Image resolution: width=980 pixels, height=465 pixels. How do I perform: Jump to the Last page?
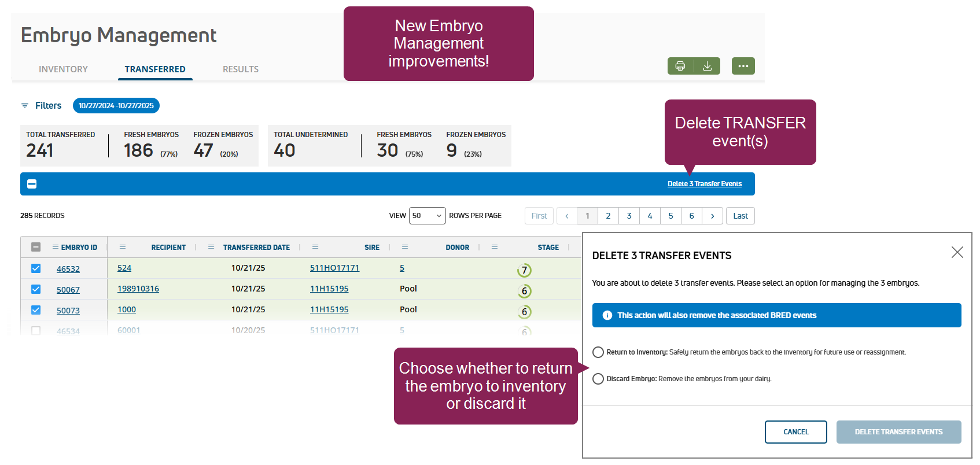pyautogui.click(x=740, y=216)
